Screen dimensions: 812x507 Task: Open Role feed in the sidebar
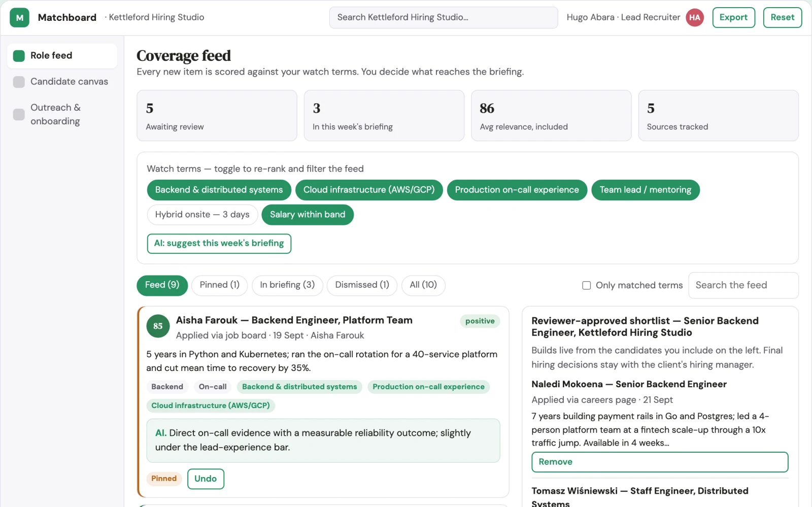click(62, 56)
